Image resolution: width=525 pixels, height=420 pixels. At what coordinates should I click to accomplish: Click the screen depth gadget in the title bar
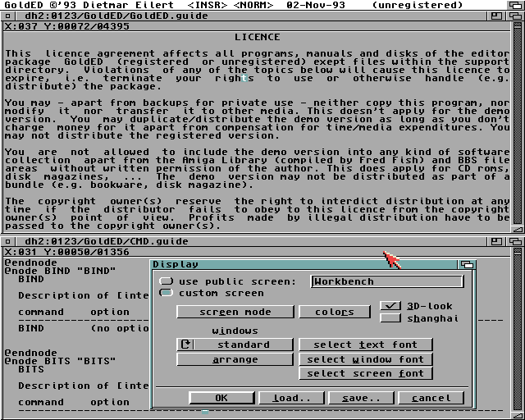[516, 5]
